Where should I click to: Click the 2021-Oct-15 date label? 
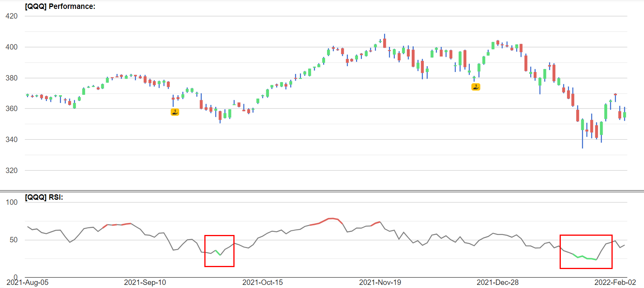pyautogui.click(x=262, y=282)
